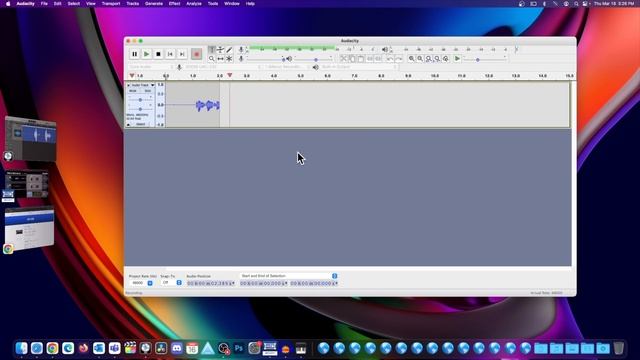Skip to end of track
The image size is (640, 360).
182,54
